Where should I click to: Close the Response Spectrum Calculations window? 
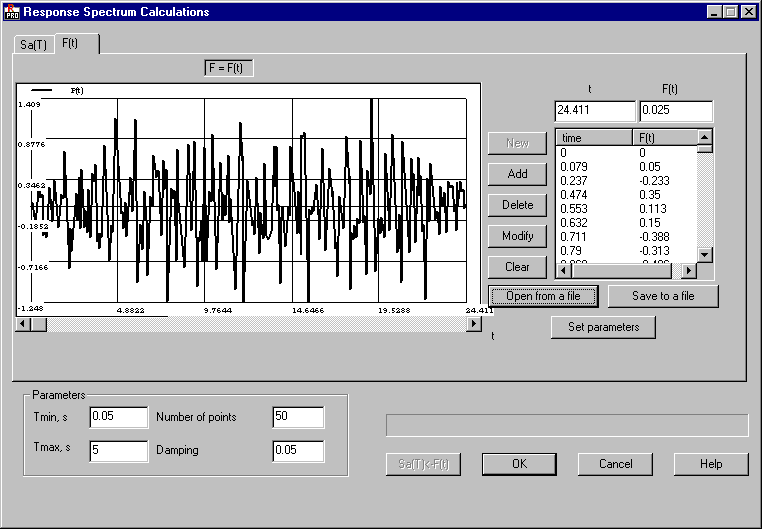point(749,12)
